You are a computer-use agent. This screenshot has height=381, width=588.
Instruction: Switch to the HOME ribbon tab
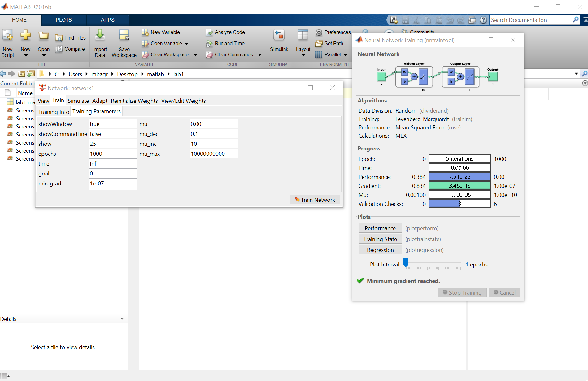(19, 20)
